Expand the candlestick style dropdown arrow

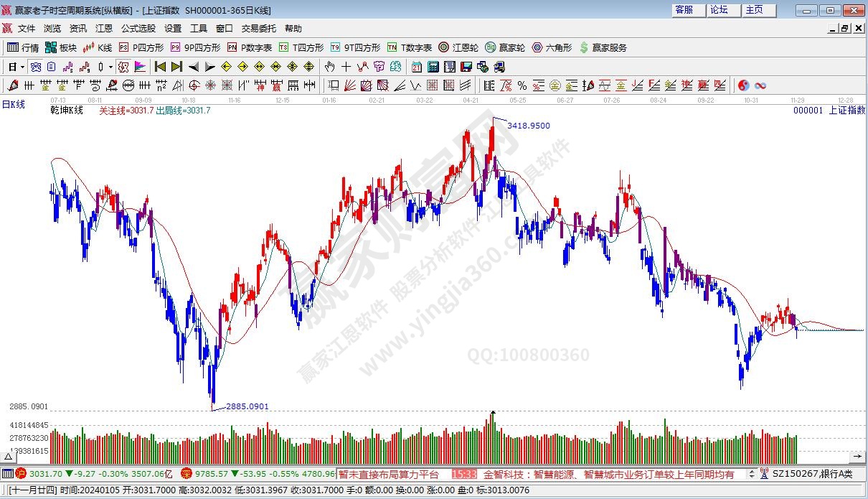[x=110, y=67]
